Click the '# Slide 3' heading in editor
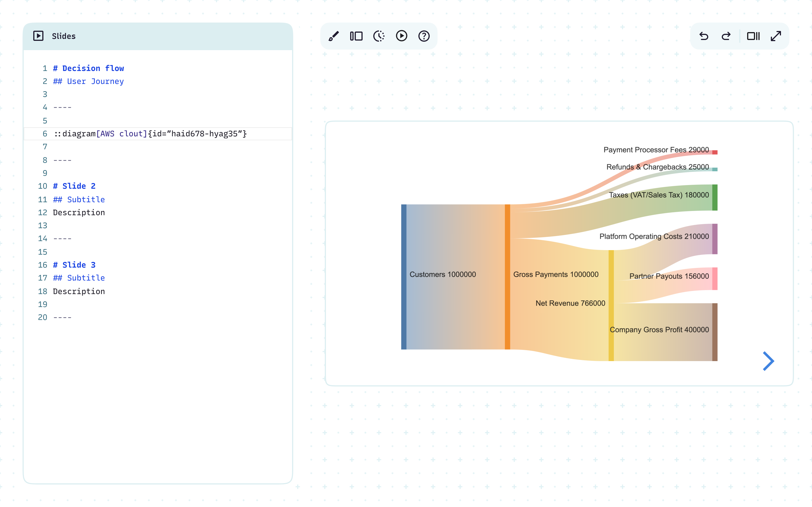The height and width of the screenshot is (507, 812). [x=74, y=264]
